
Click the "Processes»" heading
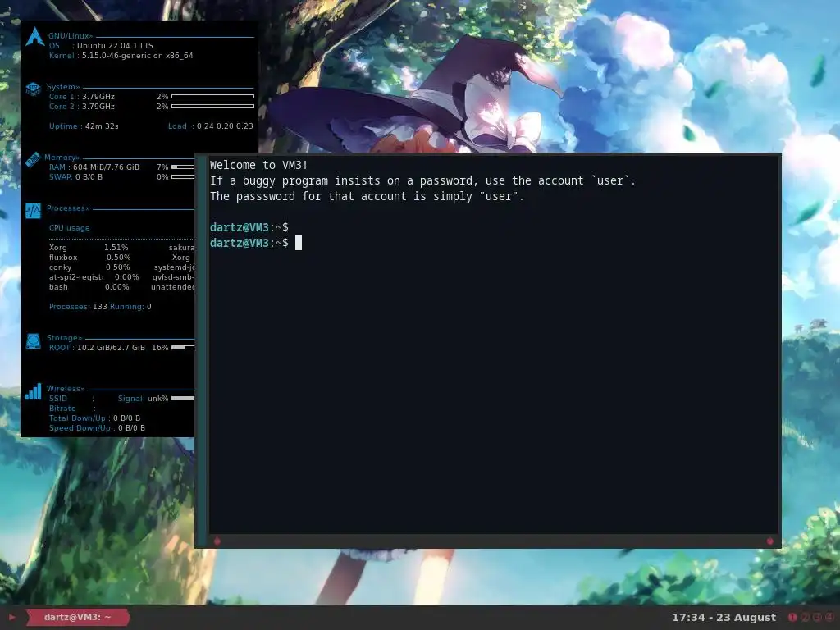point(68,208)
